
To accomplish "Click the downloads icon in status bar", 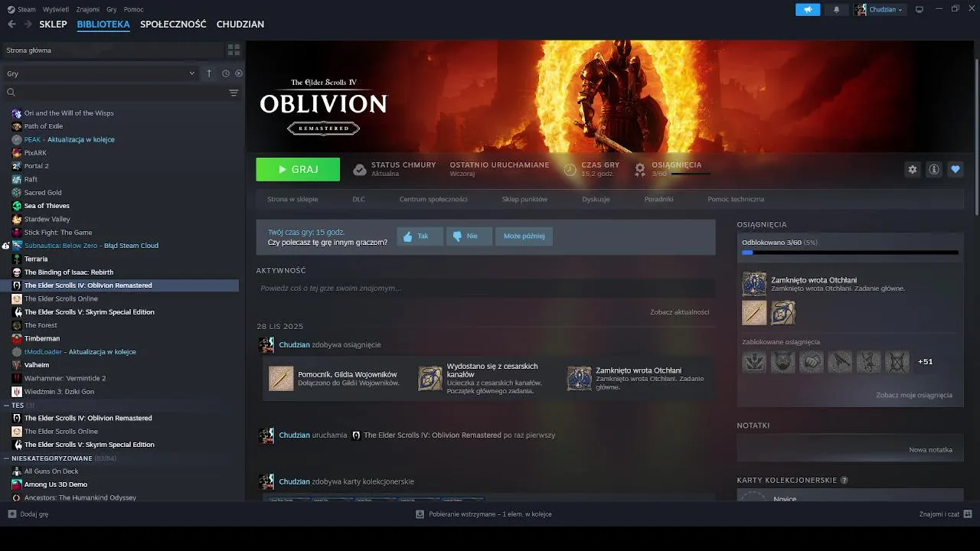I will point(420,514).
